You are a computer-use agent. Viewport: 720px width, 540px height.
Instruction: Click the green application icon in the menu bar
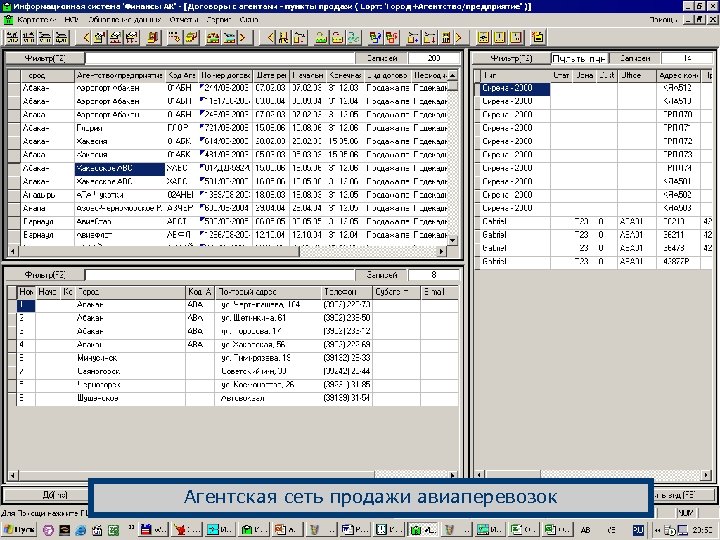coord(8,20)
